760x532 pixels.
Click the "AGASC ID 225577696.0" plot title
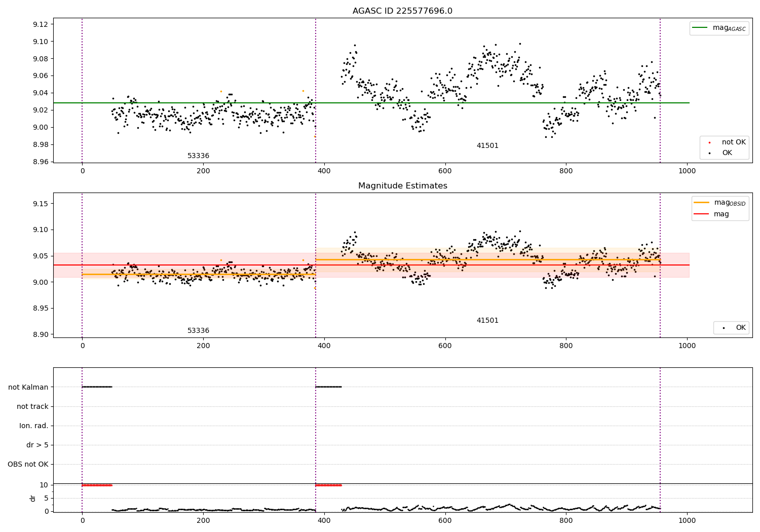point(402,11)
